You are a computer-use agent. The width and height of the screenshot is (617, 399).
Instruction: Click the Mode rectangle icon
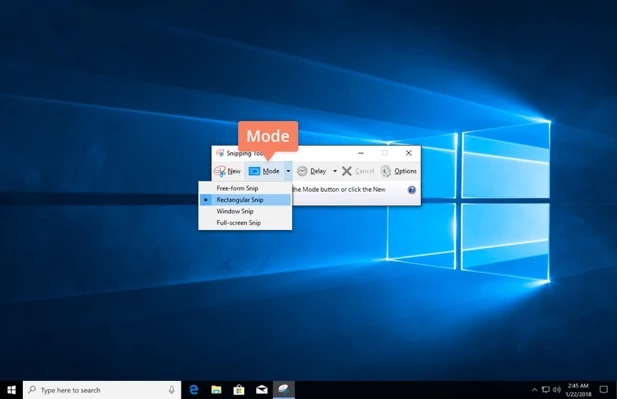254,171
